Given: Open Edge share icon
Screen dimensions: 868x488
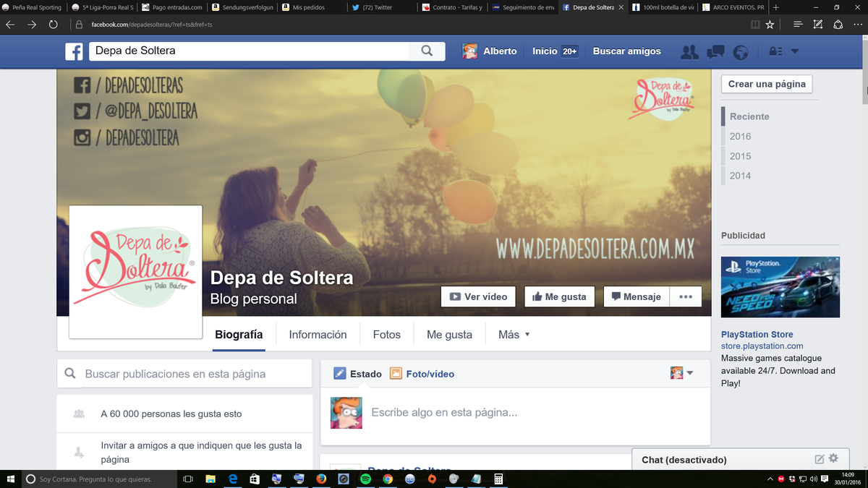Looking at the screenshot, I should pyautogui.click(x=838, y=25).
